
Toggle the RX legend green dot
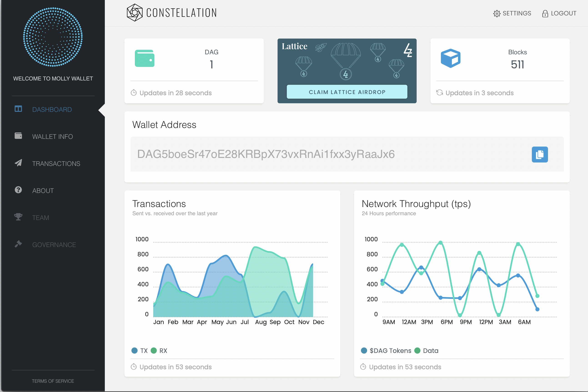click(153, 350)
